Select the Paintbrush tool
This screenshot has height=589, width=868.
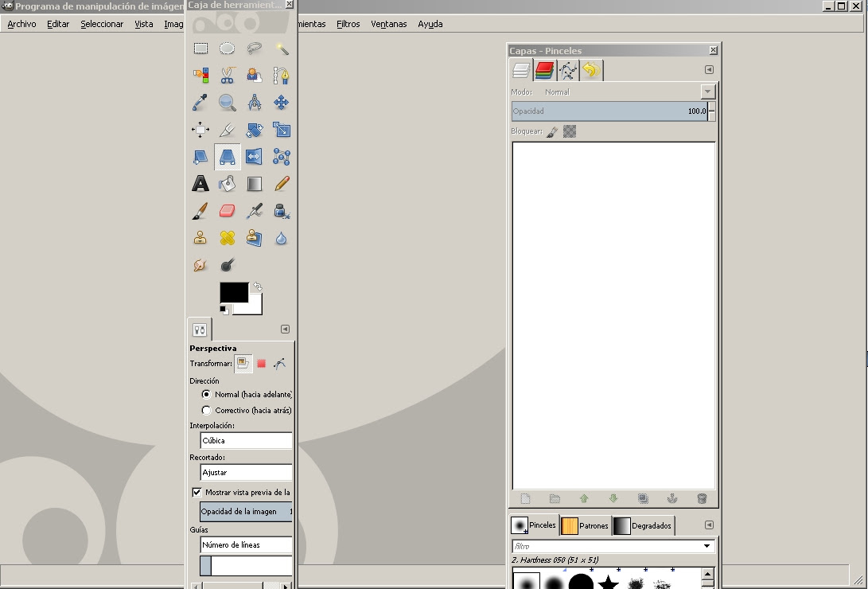coord(200,211)
